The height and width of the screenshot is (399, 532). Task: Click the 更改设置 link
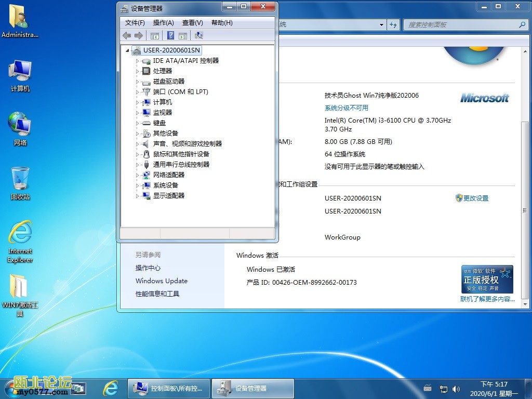click(x=475, y=198)
